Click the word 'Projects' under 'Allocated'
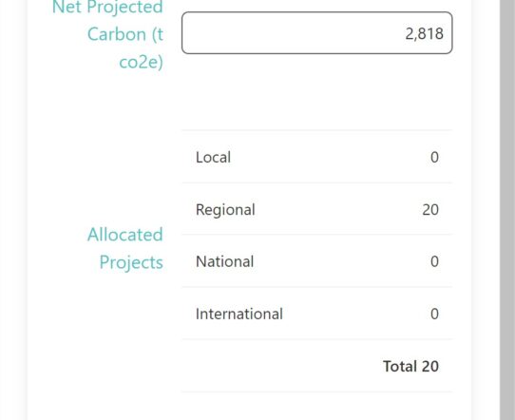Viewport: 515px width, 420px height. [131, 262]
